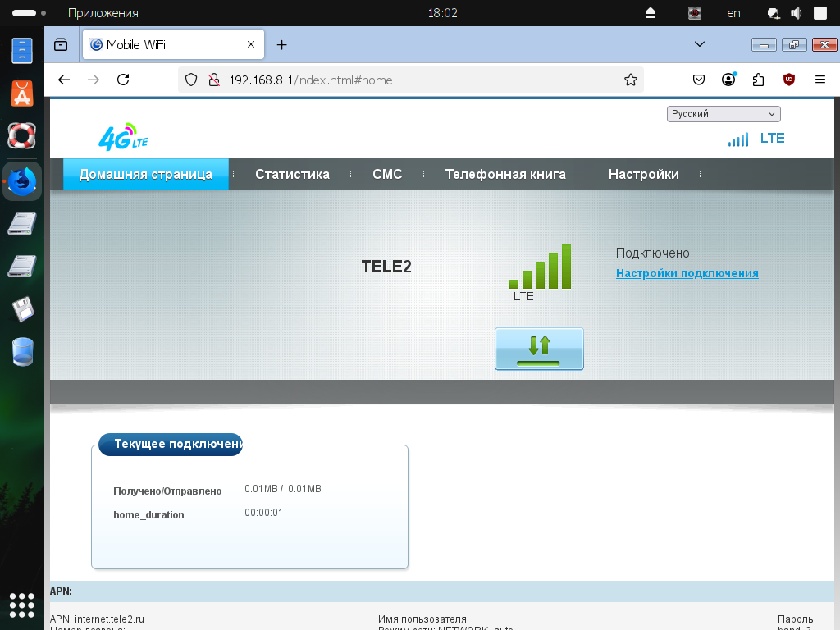Click the volume speaker tray icon
Image resolution: width=840 pixels, height=630 pixels.
[797, 13]
